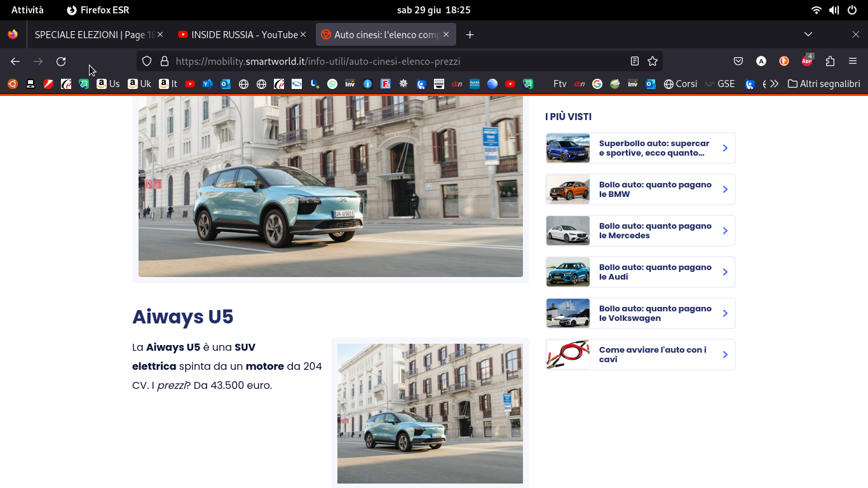The height and width of the screenshot is (488, 868).
Task: Open the gear-shaped bookmark icon
Action: (x=403, y=84)
